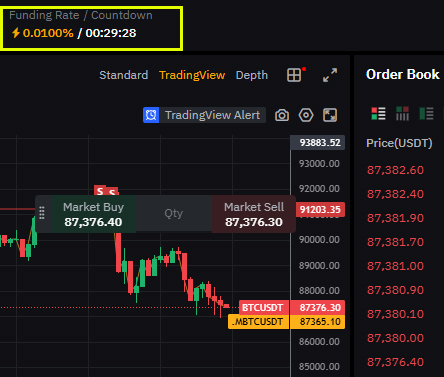
Task: Take chart snapshot with camera icon
Action: coord(282,115)
